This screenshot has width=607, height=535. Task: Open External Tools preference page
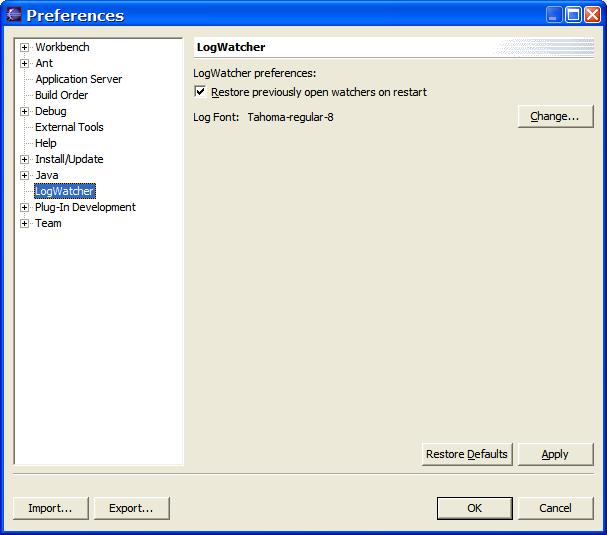click(x=69, y=127)
